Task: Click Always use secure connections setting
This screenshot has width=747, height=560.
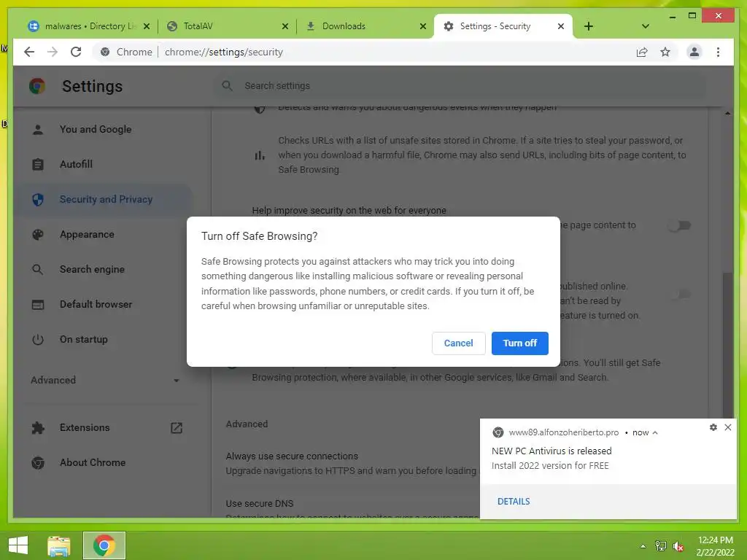Action: coord(351,463)
